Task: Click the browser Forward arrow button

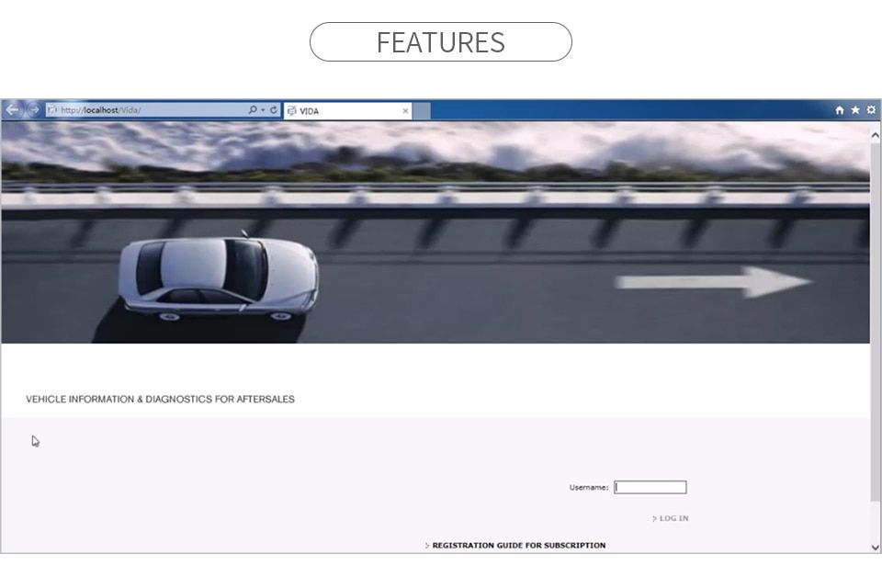Action: pos(34,109)
